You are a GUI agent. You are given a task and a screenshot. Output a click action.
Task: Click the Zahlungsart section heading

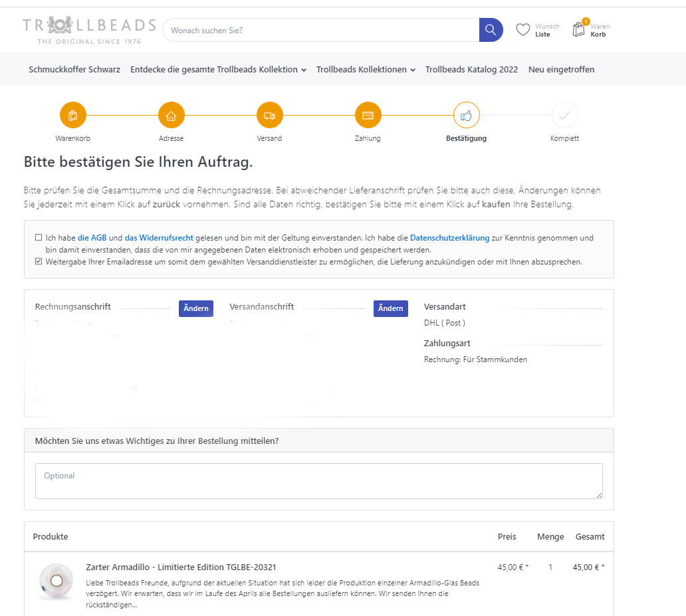pyautogui.click(x=447, y=344)
